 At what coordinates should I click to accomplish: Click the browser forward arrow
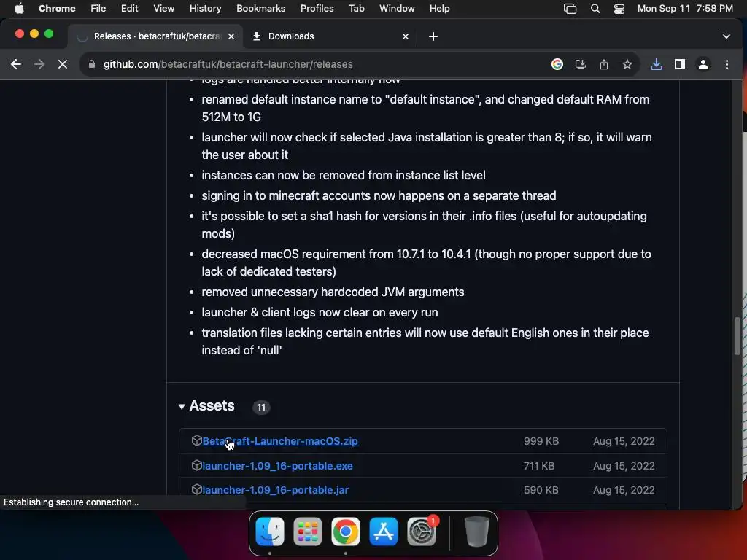click(x=39, y=64)
